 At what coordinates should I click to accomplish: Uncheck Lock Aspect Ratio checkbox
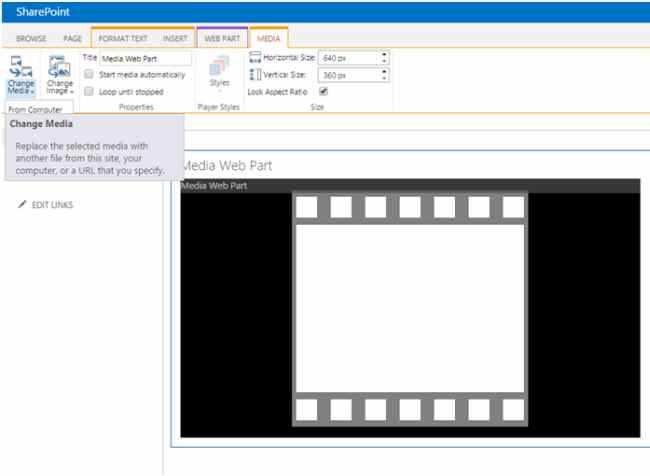click(323, 92)
